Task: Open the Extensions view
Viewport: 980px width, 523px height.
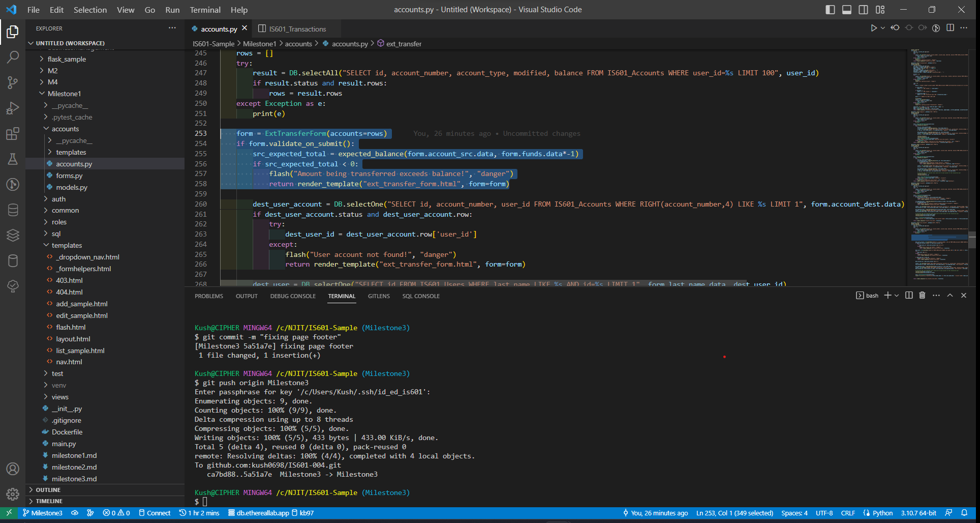Action: click(x=13, y=134)
